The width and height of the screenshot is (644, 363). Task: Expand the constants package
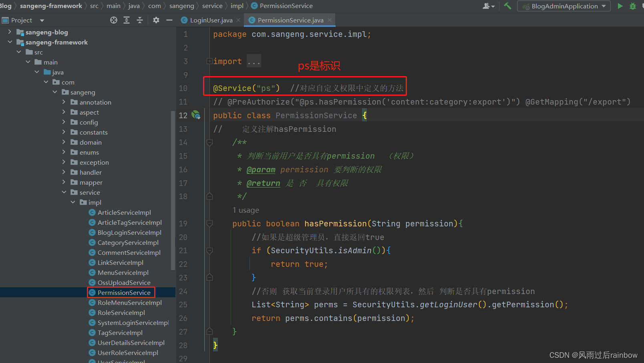point(64,132)
